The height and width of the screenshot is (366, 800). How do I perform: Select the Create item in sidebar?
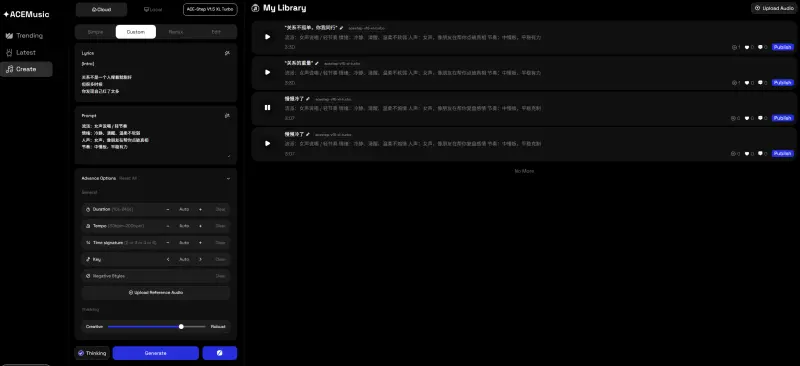click(x=26, y=69)
